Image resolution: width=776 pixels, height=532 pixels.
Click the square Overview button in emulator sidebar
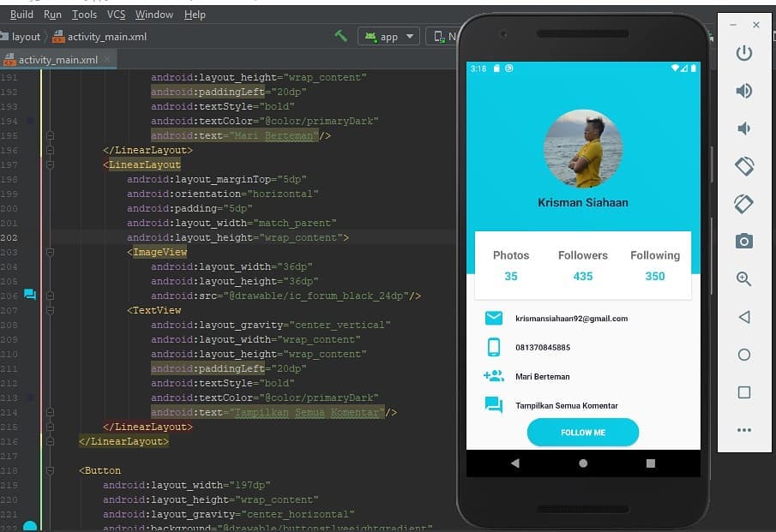tap(743, 392)
